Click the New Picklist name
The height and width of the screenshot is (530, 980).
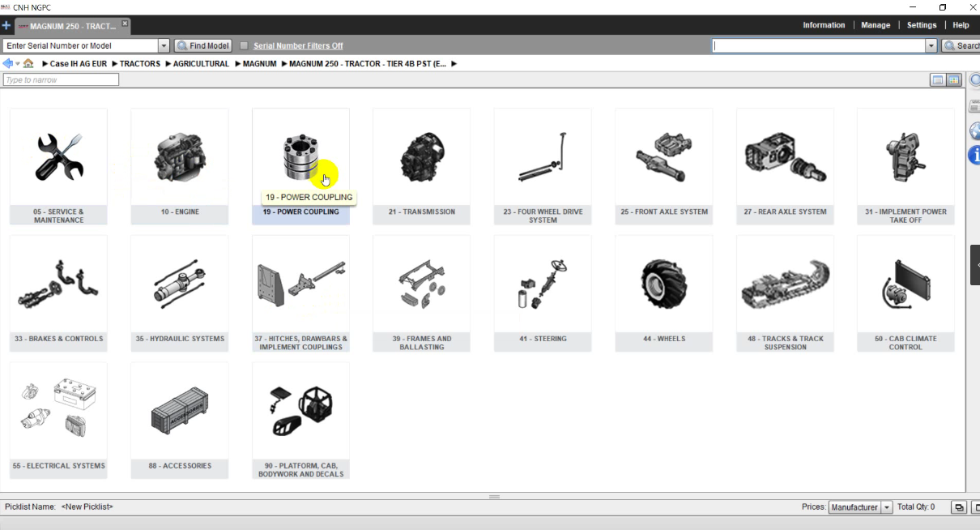(x=87, y=507)
